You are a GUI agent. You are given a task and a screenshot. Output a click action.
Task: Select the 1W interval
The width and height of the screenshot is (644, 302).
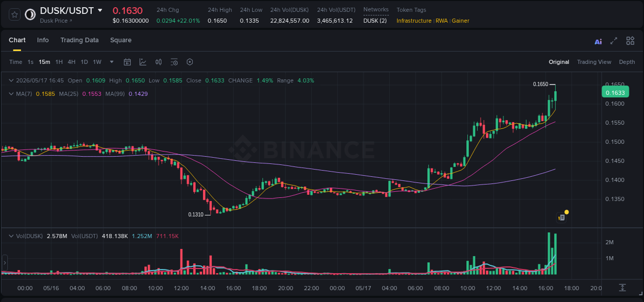(x=97, y=62)
